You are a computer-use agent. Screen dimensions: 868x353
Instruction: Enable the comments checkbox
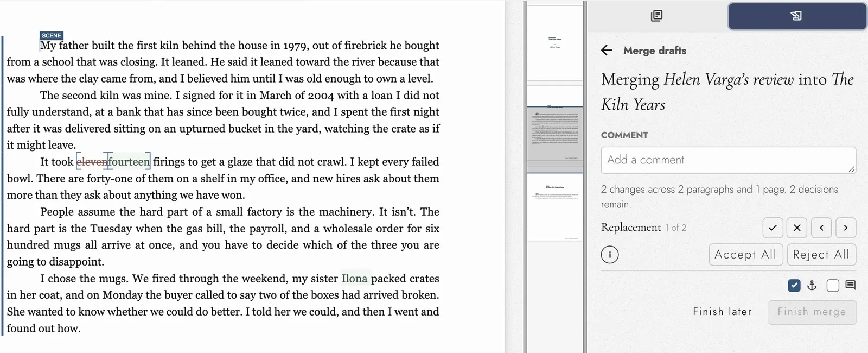(833, 285)
